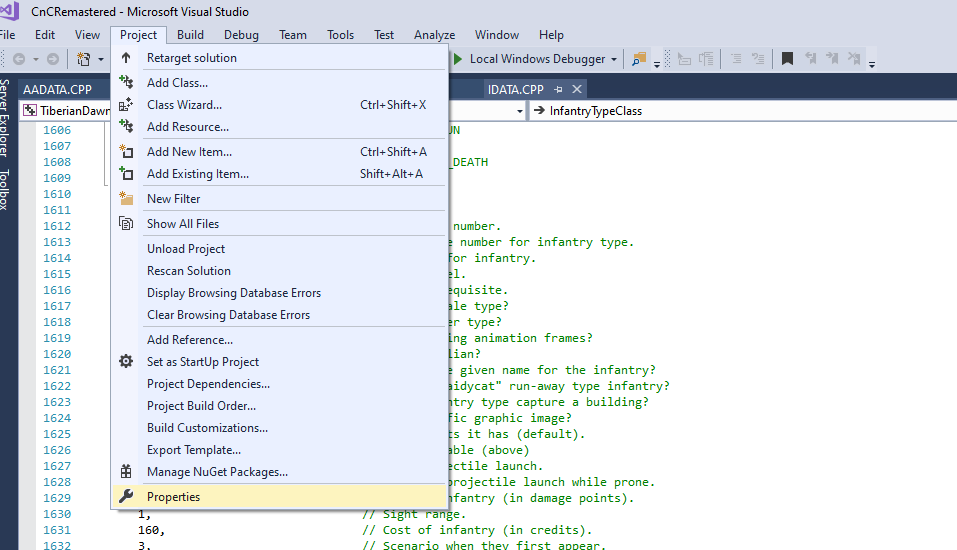Click line number 1620 in gutter
The image size is (957, 550).
57,354
